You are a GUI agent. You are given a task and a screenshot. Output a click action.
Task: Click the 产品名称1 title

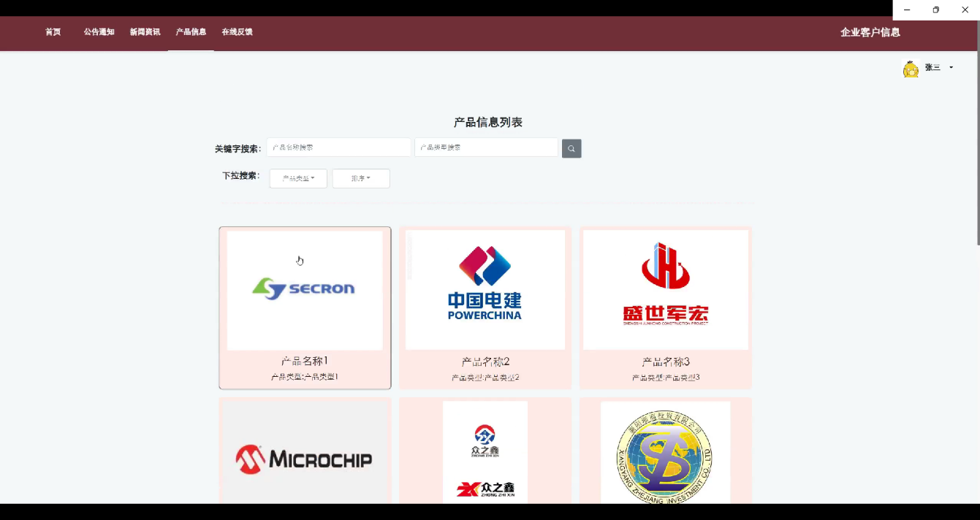pos(305,361)
